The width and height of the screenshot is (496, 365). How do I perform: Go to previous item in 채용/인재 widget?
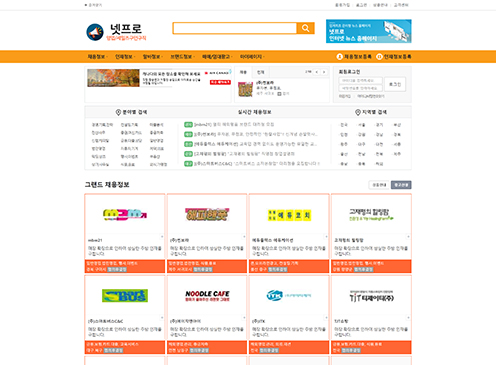coord(317,72)
